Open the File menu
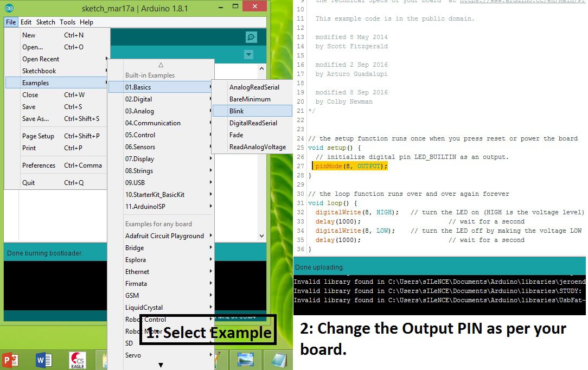The image size is (588, 370). tap(11, 22)
